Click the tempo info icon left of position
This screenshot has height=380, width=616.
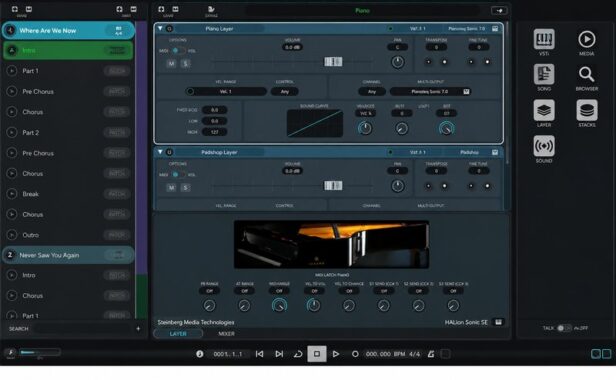click(200, 354)
